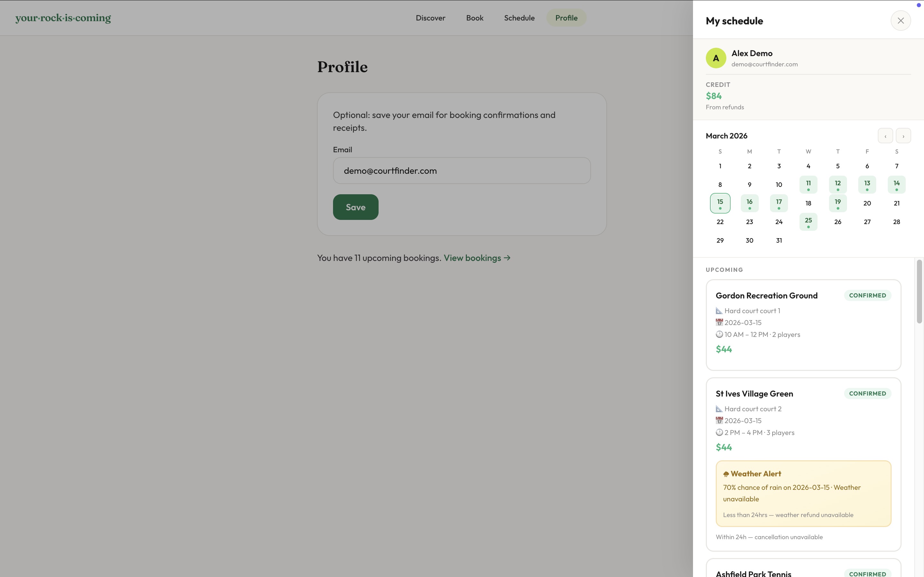This screenshot has height=577, width=924.
Task: Click the your·rock·is·coming logo
Action: (63, 18)
